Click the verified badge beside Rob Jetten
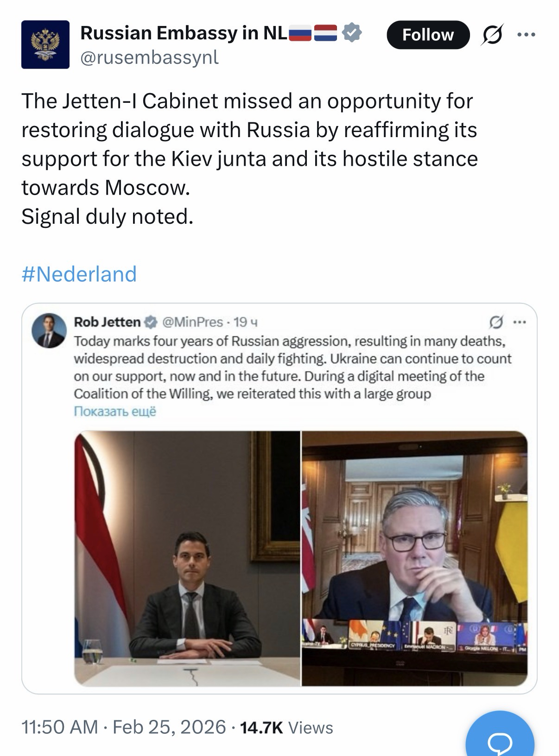Viewport: 559px width, 756px height. 151,321
